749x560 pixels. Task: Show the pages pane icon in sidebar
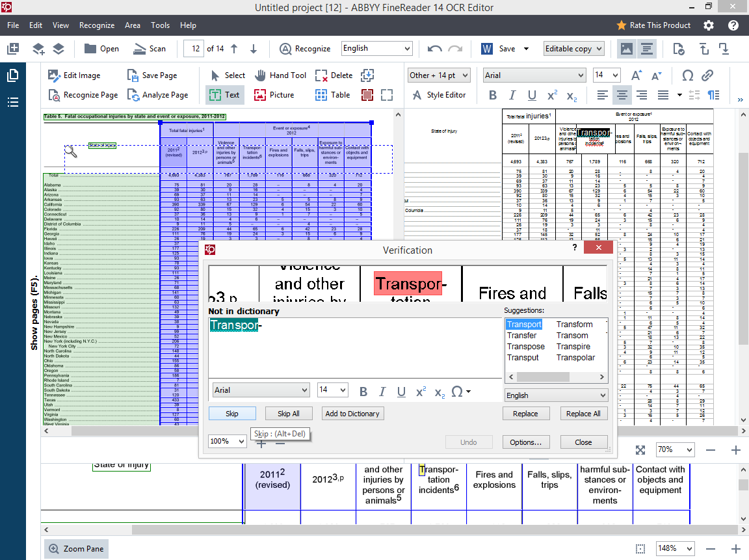click(x=13, y=75)
